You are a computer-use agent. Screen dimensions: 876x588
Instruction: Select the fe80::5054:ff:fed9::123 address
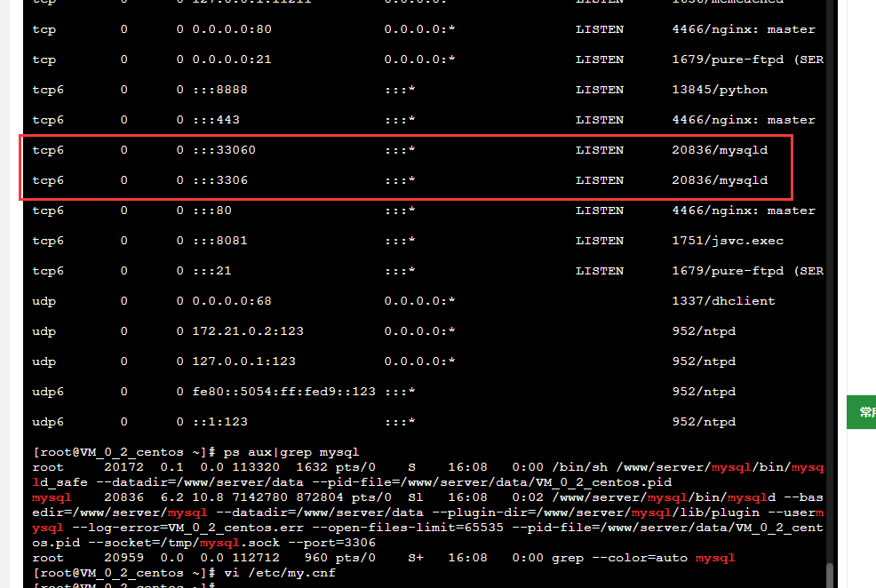tap(283, 391)
